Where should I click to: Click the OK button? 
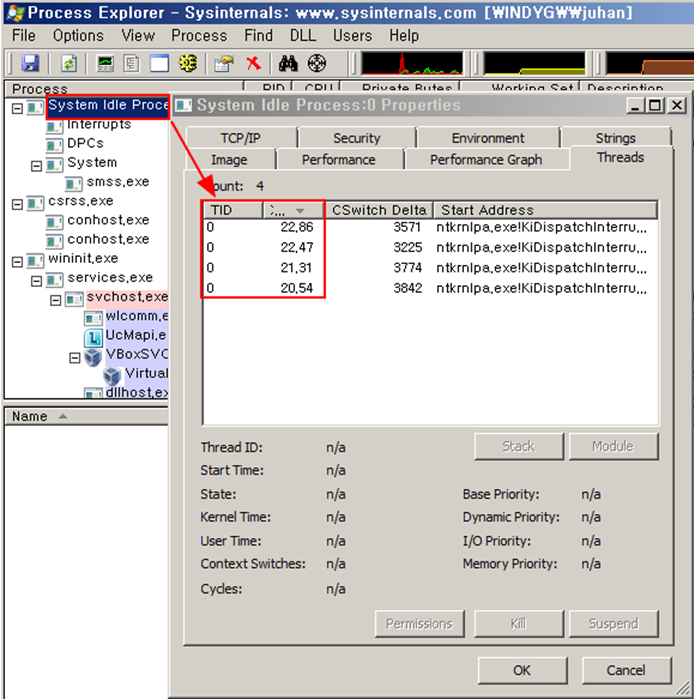click(522, 670)
